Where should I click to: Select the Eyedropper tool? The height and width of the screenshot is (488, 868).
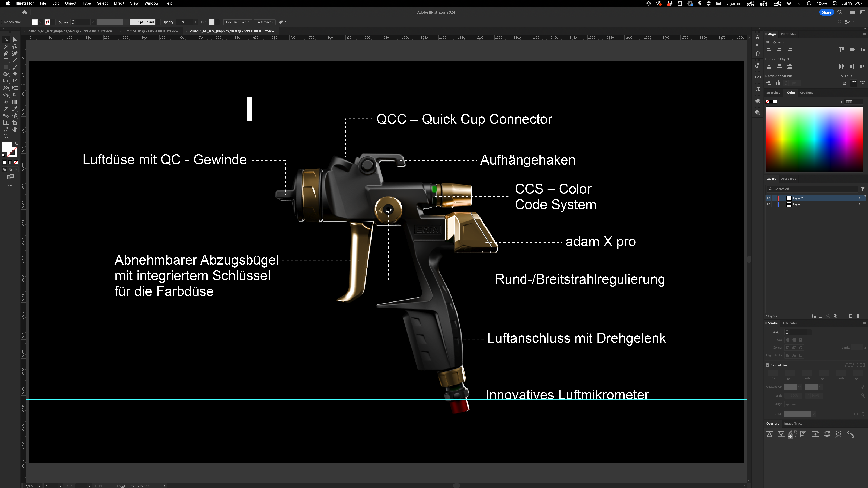tap(15, 109)
